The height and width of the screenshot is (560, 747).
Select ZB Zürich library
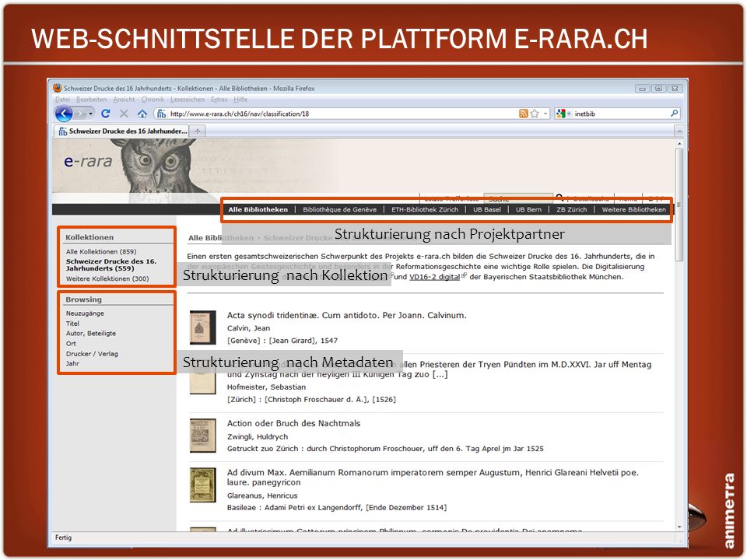[x=572, y=209]
